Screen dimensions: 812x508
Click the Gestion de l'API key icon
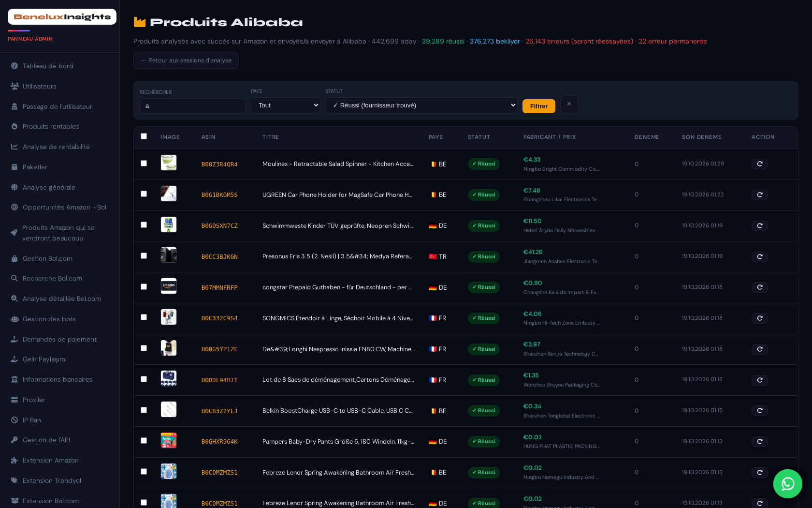click(x=14, y=440)
